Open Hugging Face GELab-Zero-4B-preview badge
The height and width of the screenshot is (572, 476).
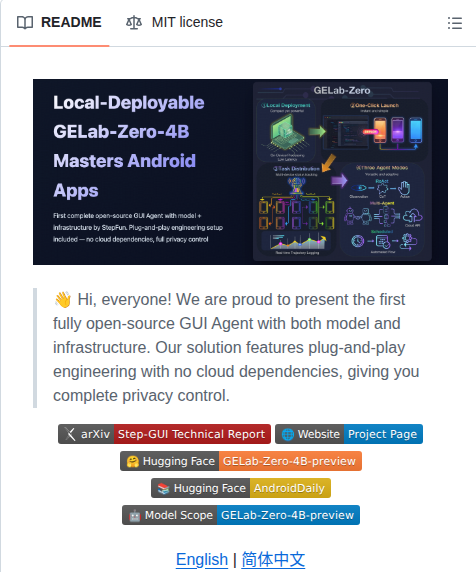click(241, 461)
